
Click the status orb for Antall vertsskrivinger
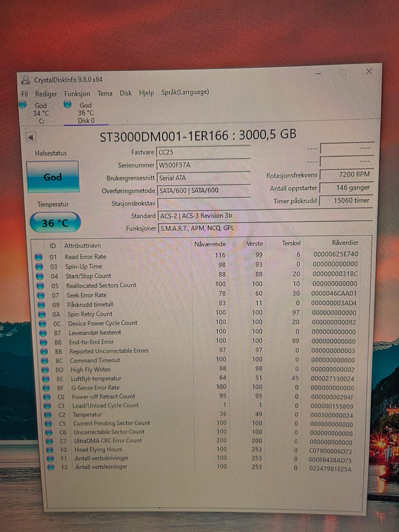(50, 458)
